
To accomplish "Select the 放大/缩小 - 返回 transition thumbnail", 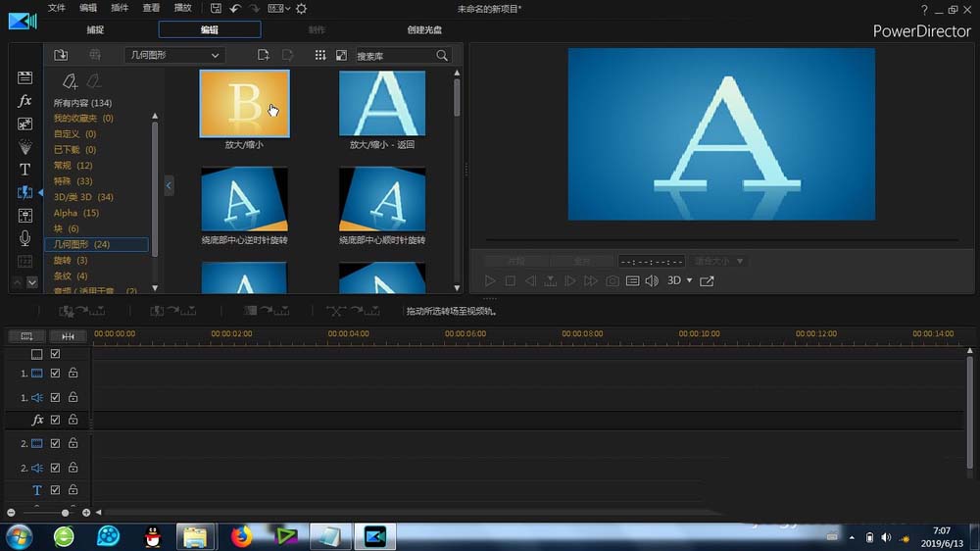I will [x=382, y=103].
